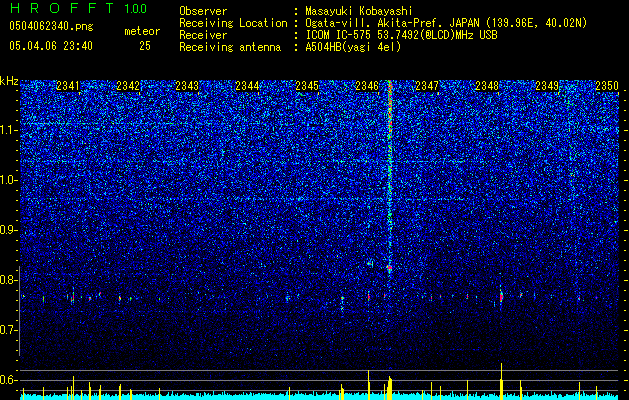Click time marker 2345

307,86
